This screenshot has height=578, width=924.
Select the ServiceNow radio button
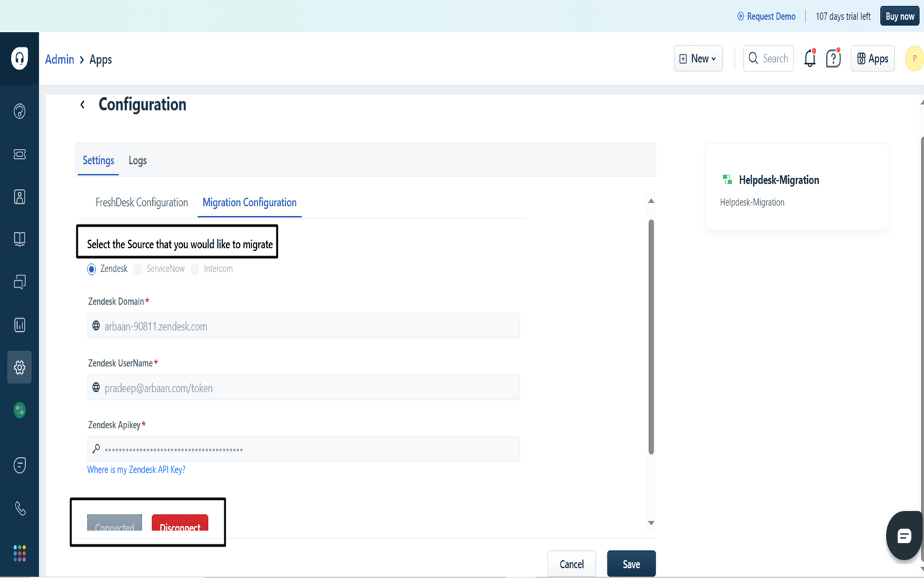coord(138,269)
